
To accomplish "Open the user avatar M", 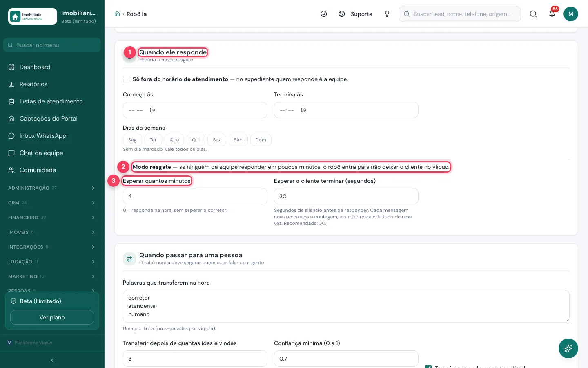I will 571,14.
